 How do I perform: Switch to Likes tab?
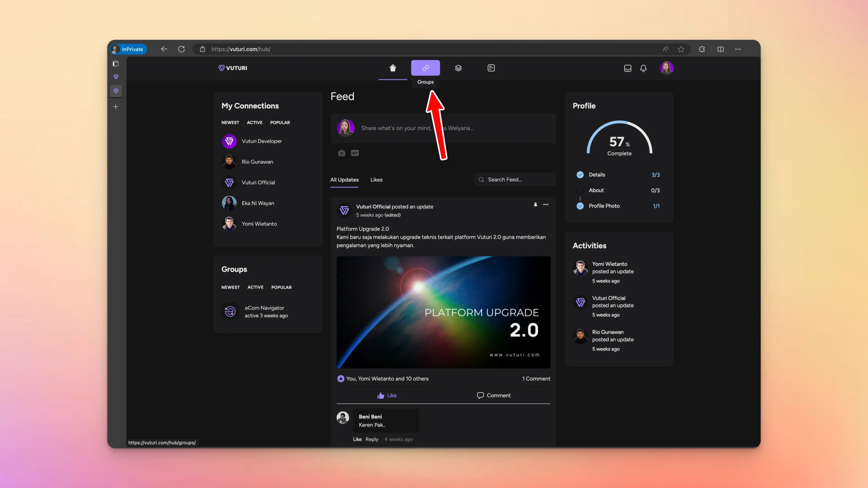[x=376, y=180]
